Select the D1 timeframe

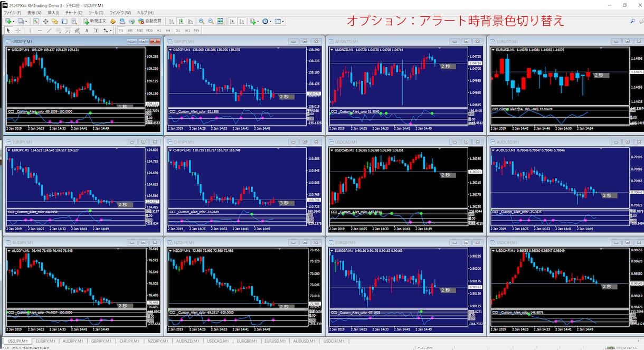(177, 30)
